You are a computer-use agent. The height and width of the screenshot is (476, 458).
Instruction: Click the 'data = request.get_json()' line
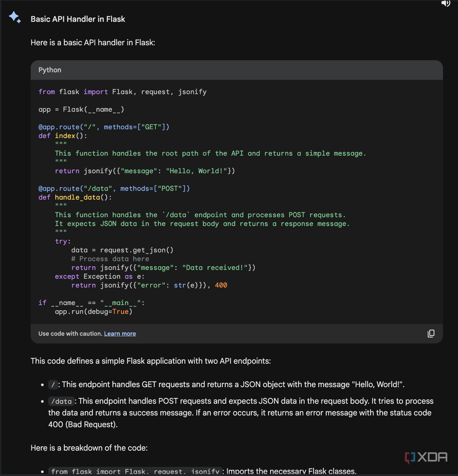click(x=122, y=250)
